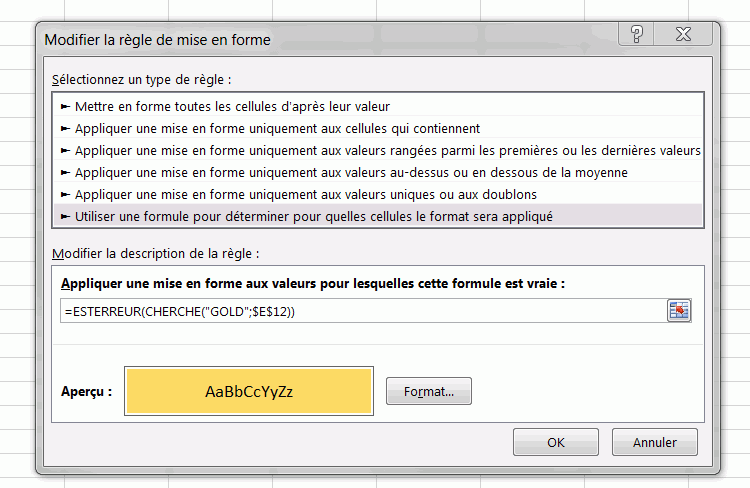Click the collapse dialog range selector icon

click(679, 311)
